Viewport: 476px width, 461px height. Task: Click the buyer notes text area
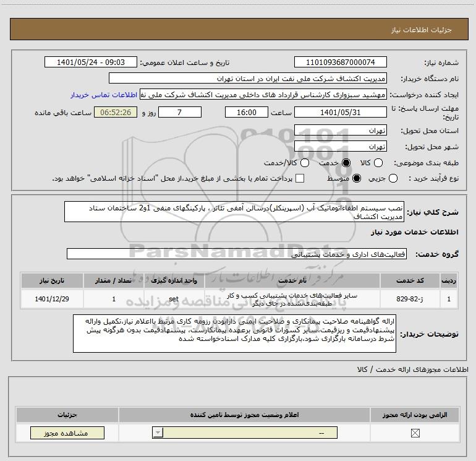pos(235,334)
